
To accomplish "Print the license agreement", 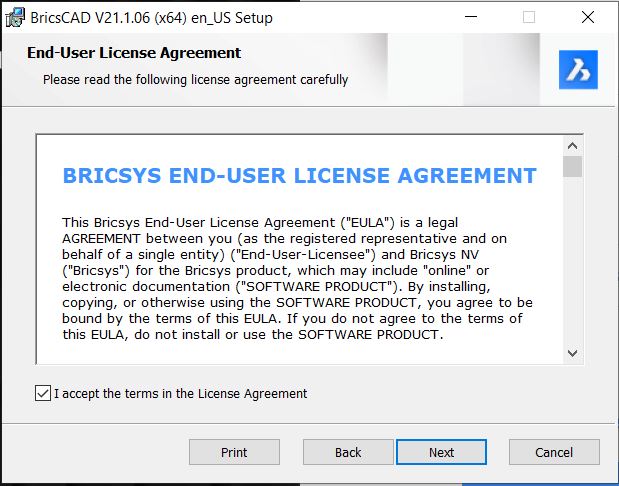I will pos(234,452).
